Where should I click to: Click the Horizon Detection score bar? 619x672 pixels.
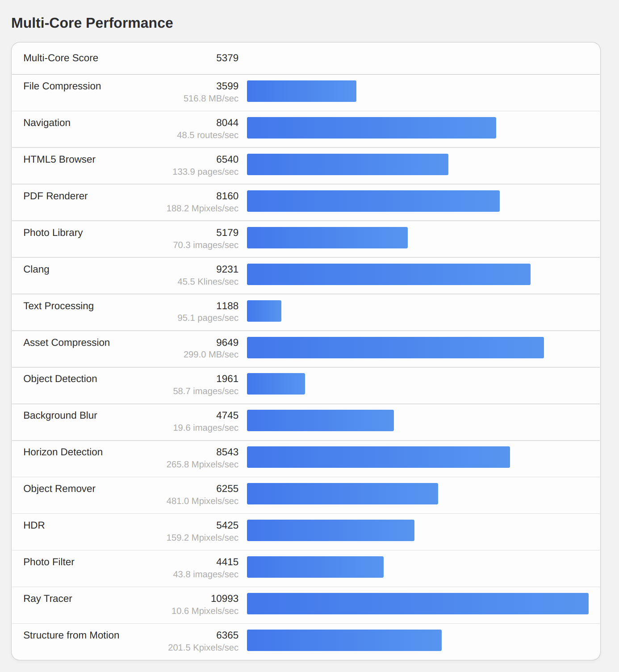point(378,457)
